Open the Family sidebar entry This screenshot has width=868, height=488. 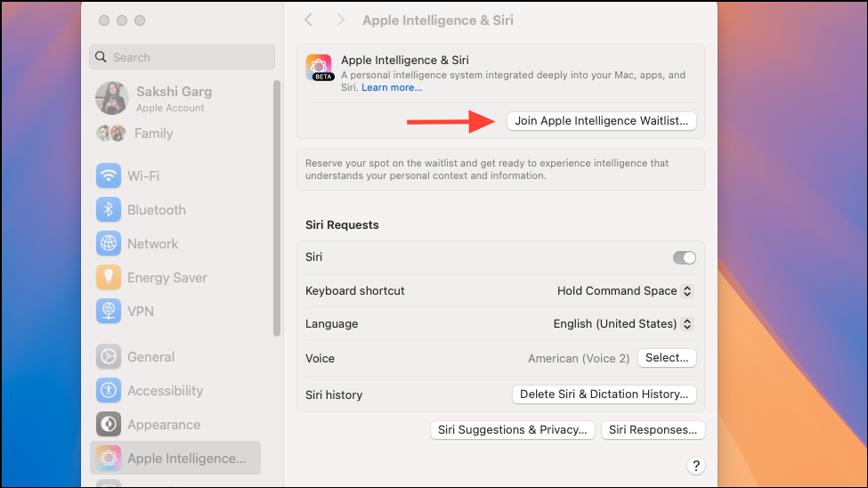coord(153,134)
